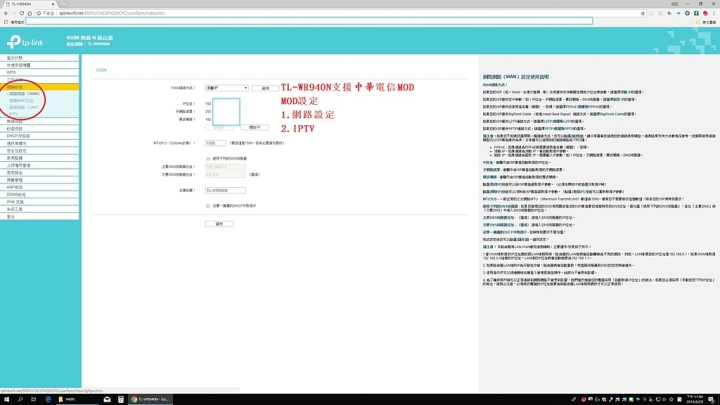Open the IPv6 support menu item
The image size is (720, 405).
coord(39,202)
